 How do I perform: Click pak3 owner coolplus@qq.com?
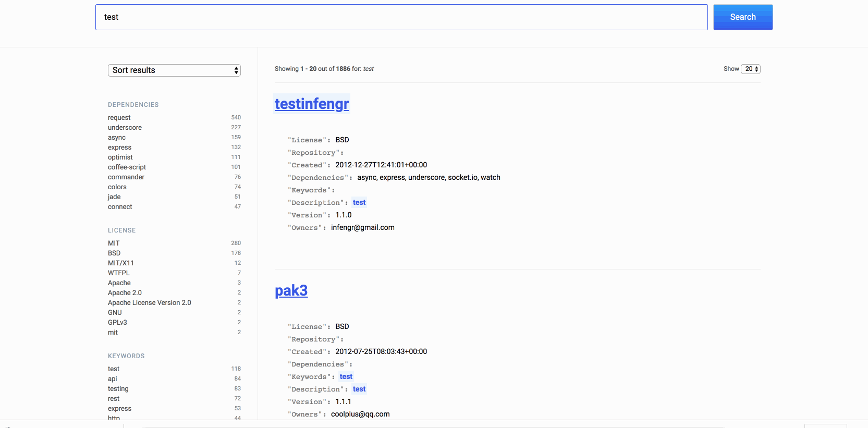coord(360,414)
